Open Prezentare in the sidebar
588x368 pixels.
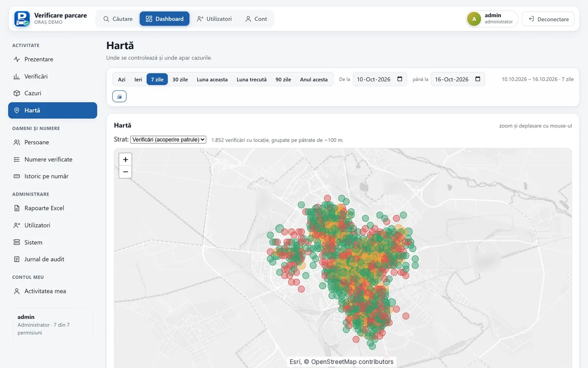52,59
